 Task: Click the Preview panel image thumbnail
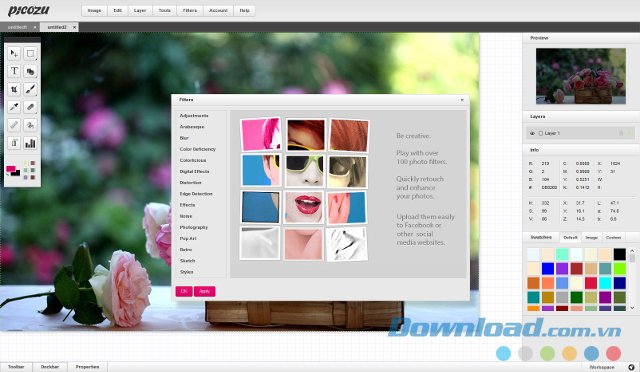pos(581,76)
